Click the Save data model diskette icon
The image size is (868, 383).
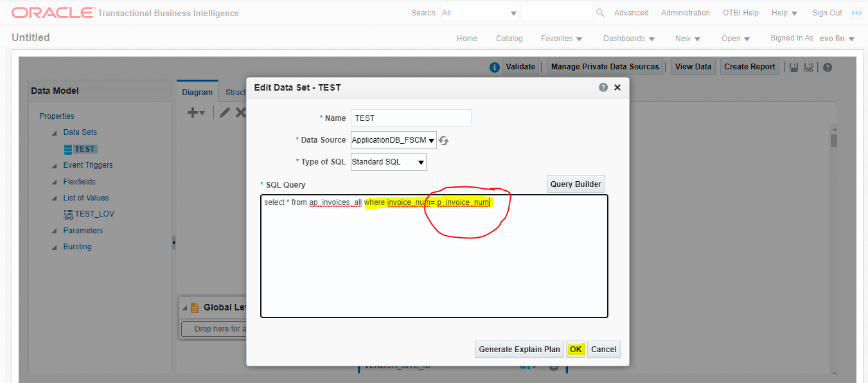[x=793, y=66]
